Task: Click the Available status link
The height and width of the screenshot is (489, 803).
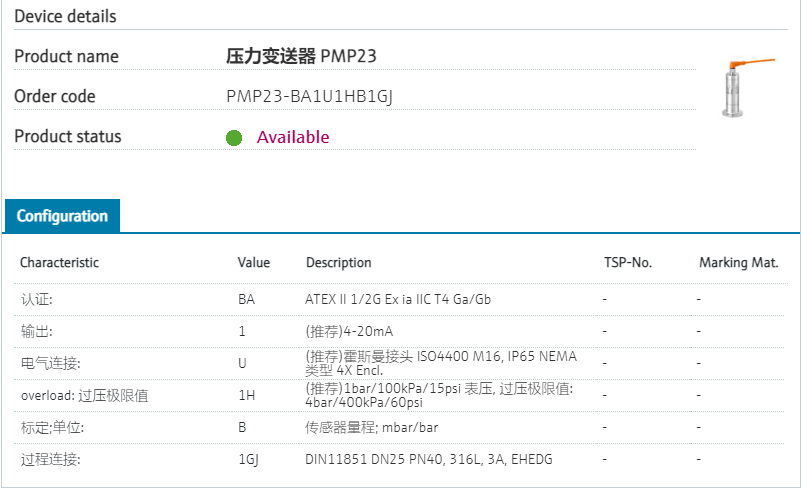Action: click(292, 137)
